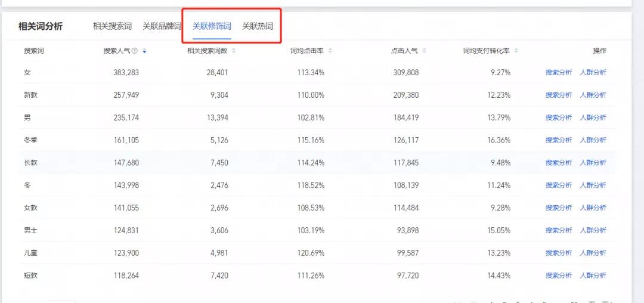The image size is (644, 303).
Task: Click the search word 短款
Action: point(31,276)
